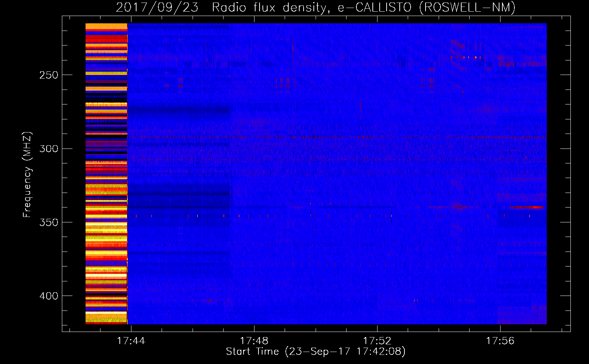Screen dimensions: 589x364
Task: Select the 300 frequency tick label
Action: [49, 149]
